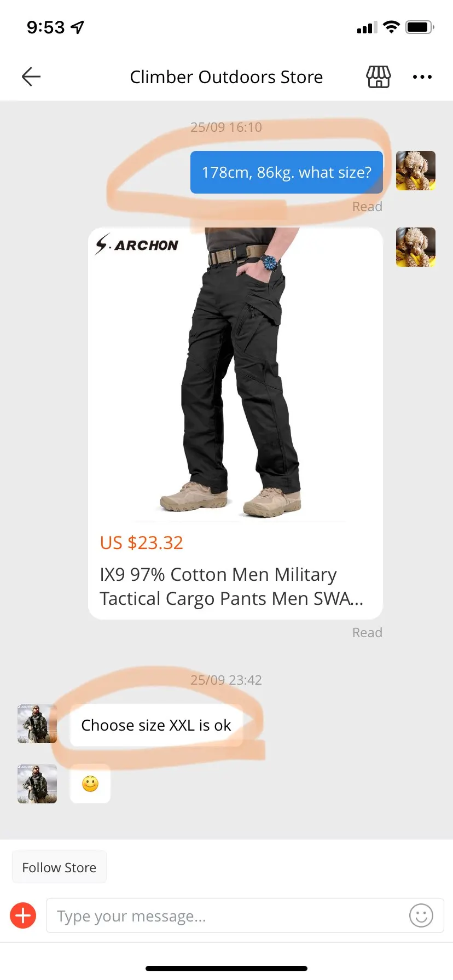Click the Follow Store button

pyautogui.click(x=59, y=867)
